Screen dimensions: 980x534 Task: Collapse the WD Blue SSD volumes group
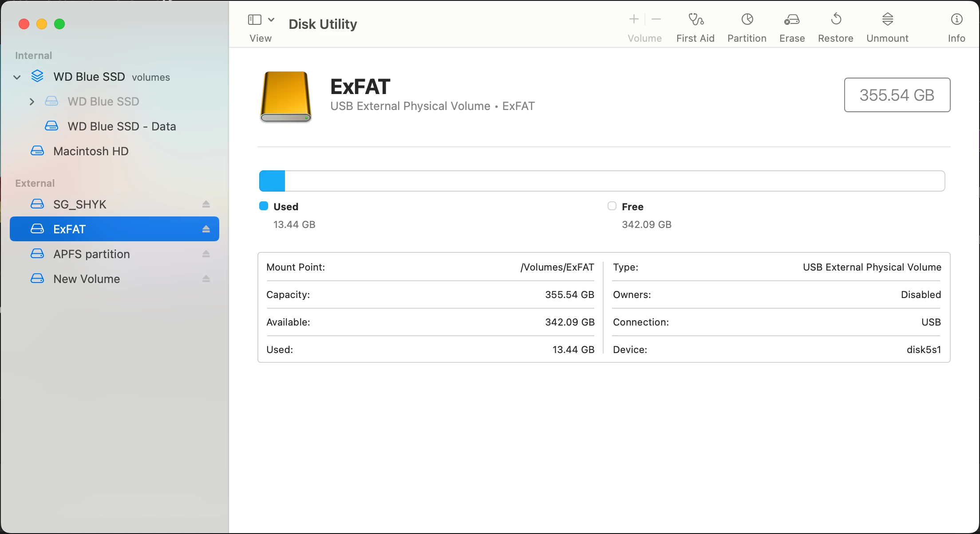point(17,77)
